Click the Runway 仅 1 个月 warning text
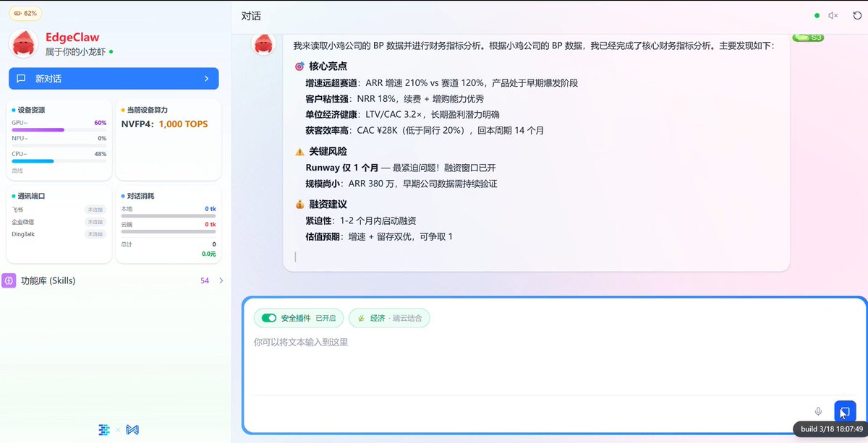This screenshot has width=868, height=443. (x=342, y=168)
